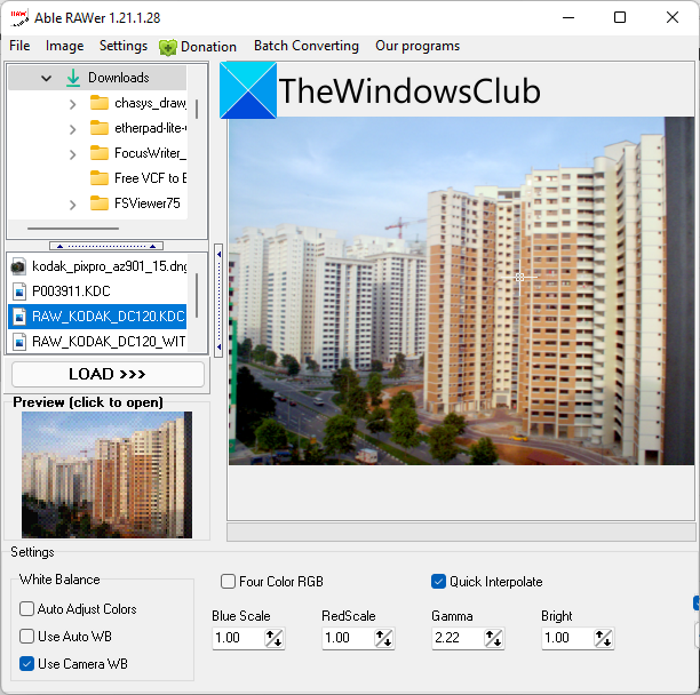Screen dimensions: 700x695
Task: Open Our programs menu
Action: [417, 46]
